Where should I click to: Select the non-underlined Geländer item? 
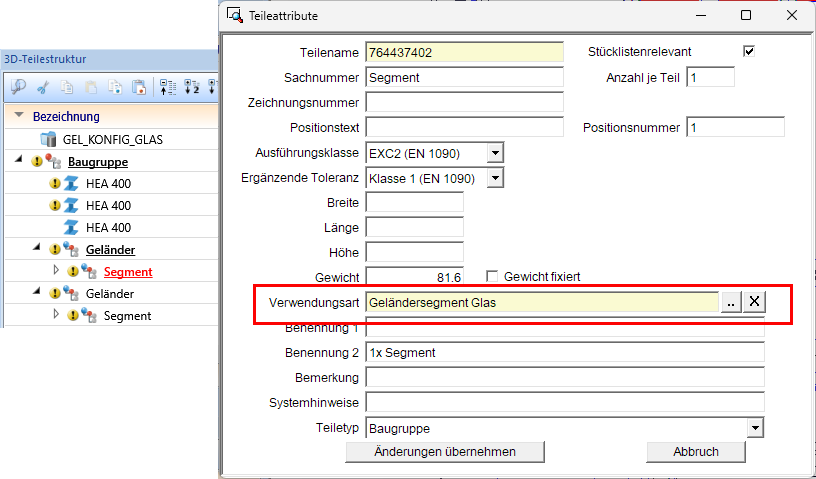pos(110,294)
